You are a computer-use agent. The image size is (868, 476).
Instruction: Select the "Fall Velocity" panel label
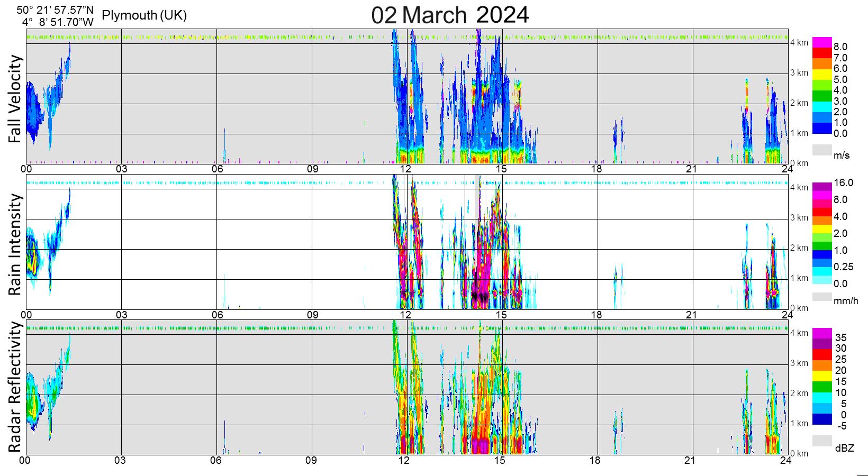tap(16, 99)
